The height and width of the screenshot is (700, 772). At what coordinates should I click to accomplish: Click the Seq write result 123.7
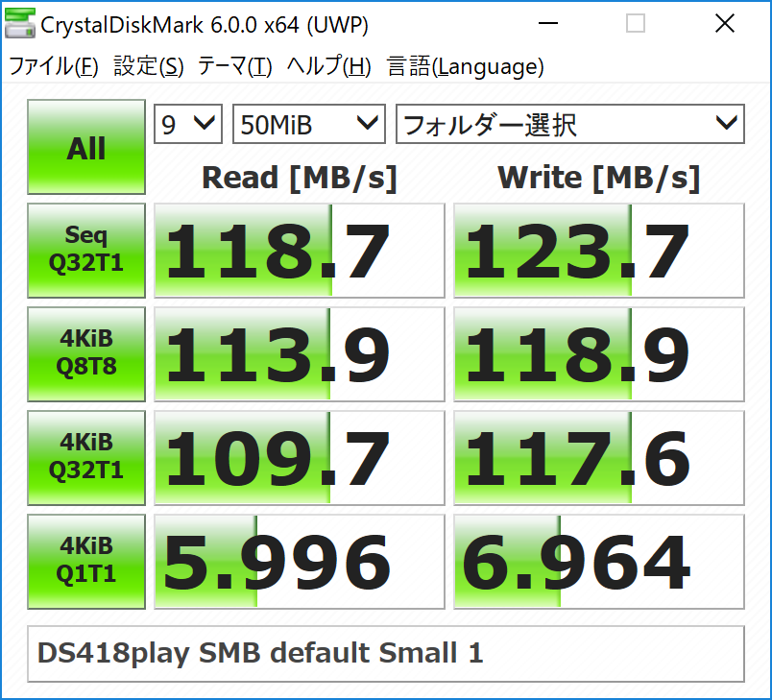(599, 251)
